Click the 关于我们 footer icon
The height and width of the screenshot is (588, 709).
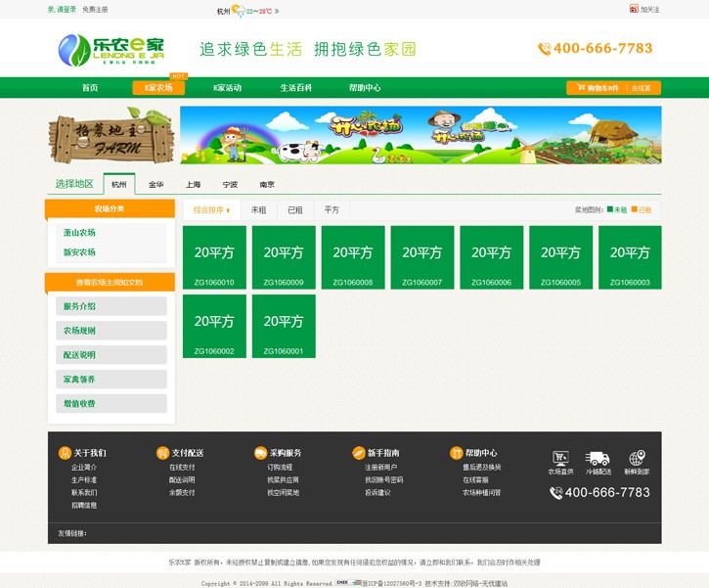pos(65,453)
